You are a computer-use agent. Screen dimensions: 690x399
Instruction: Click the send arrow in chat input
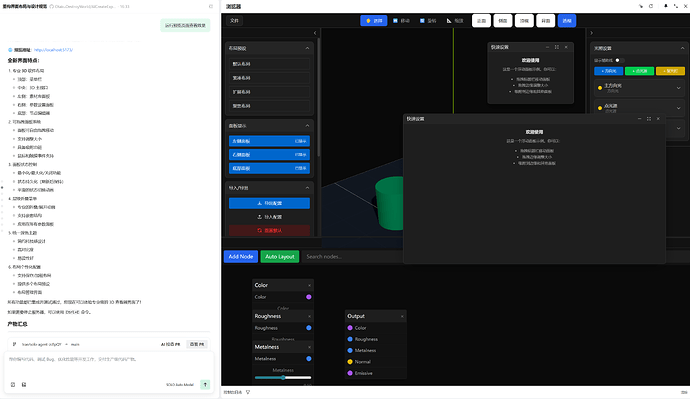205,384
